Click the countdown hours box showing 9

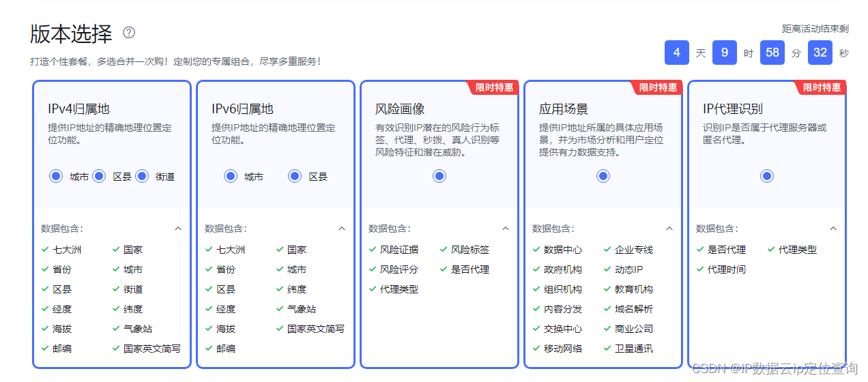725,53
